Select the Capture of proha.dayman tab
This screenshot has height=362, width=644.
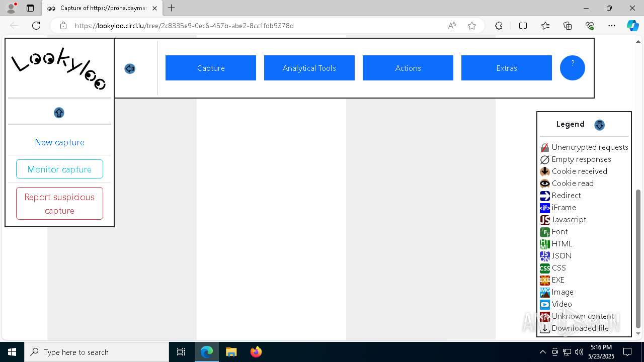tap(102, 8)
